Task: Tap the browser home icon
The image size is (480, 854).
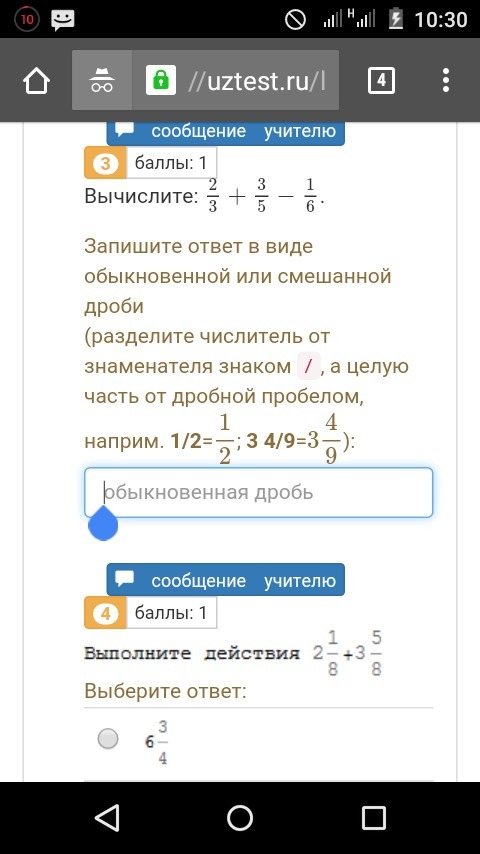Action: pyautogui.click(x=37, y=81)
